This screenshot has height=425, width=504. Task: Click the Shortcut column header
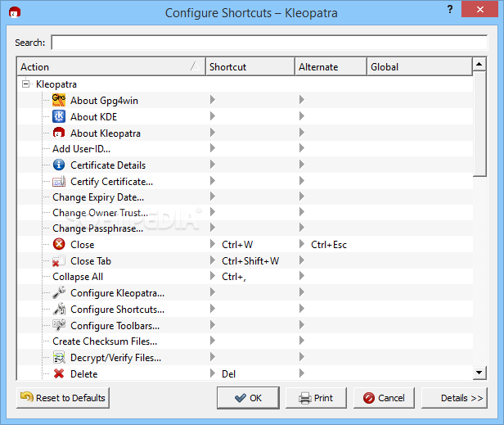[x=250, y=66]
